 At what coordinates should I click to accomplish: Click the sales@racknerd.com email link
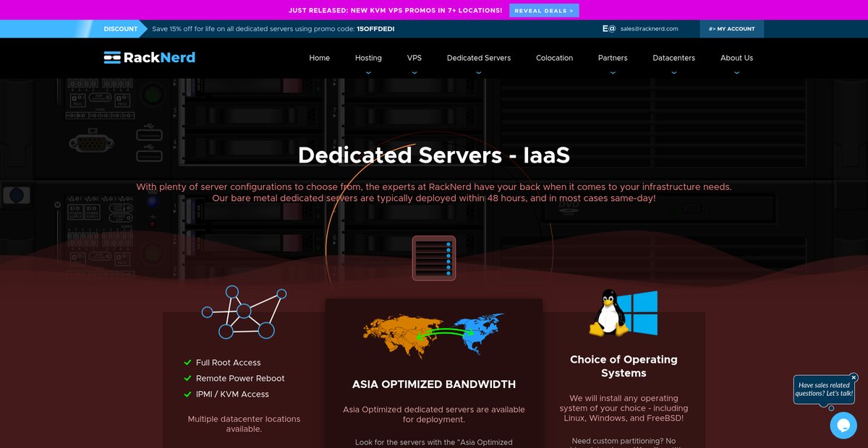tap(649, 29)
